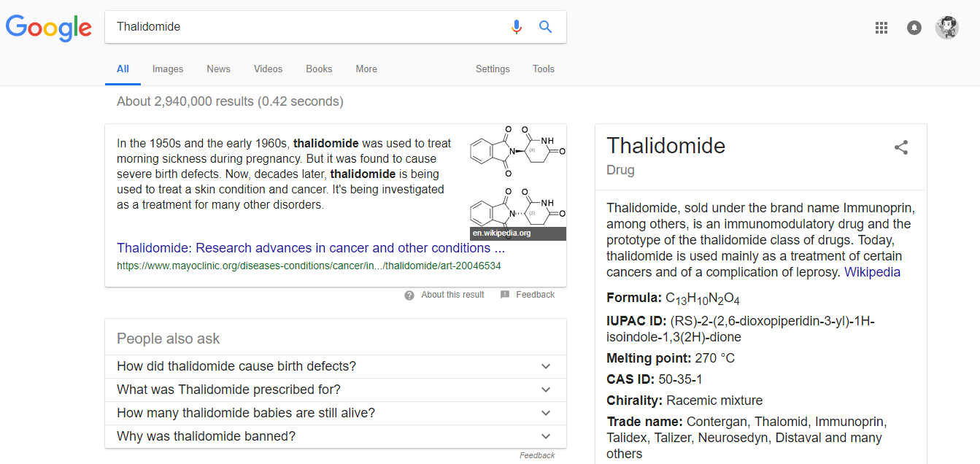Open the search Tools button
The height and width of the screenshot is (464, 980).
[544, 69]
